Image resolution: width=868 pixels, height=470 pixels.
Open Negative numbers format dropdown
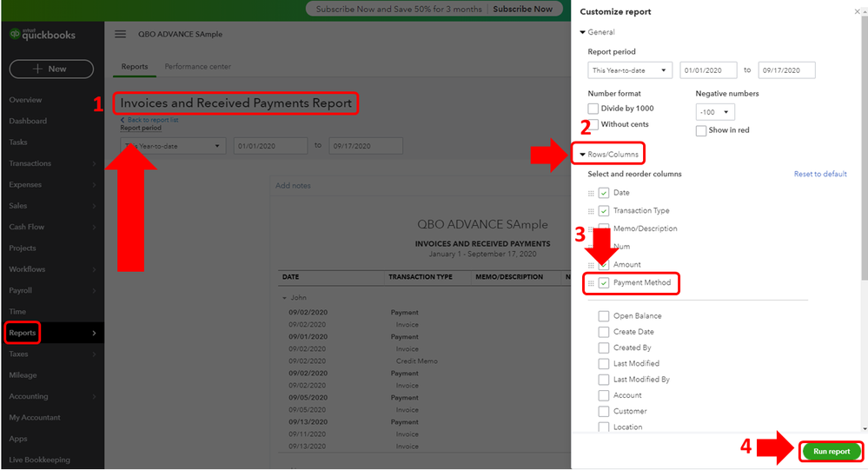click(x=715, y=112)
